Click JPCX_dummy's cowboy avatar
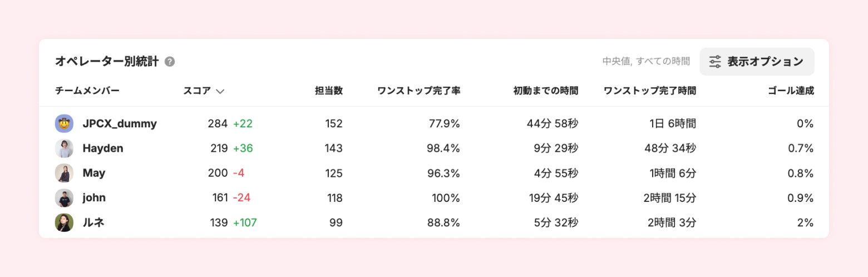 64,123
